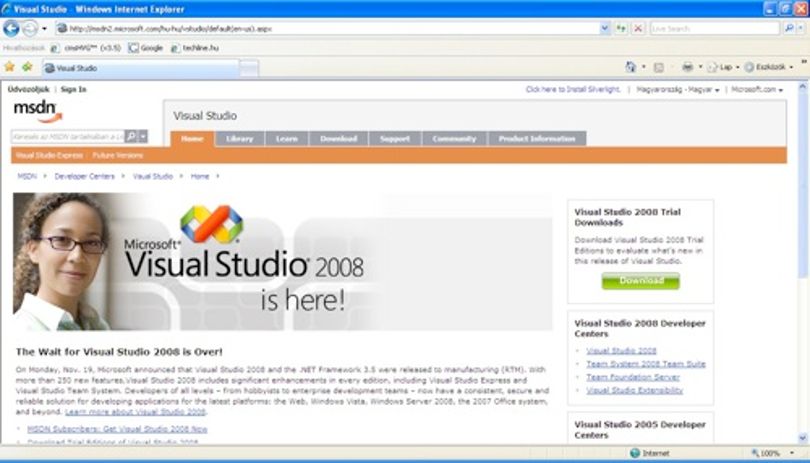This screenshot has width=810, height=463.
Task: Click the green Download button
Action: (x=641, y=281)
